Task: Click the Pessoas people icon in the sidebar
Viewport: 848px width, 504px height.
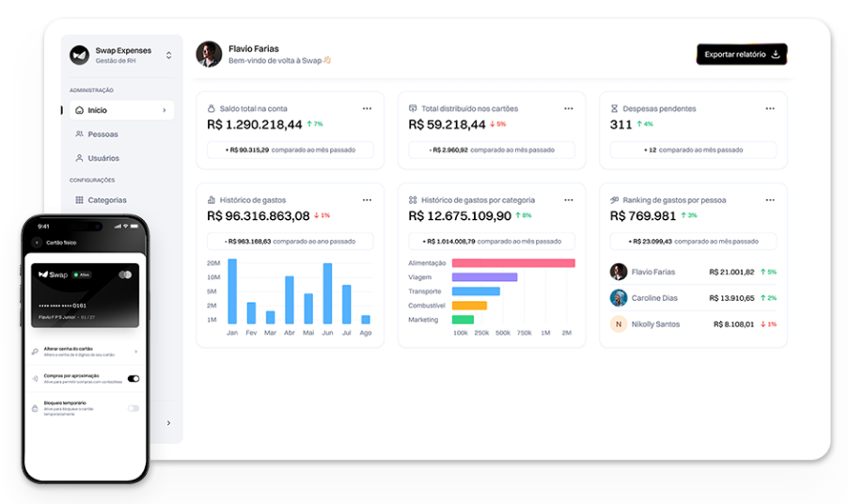Action: coord(79,134)
